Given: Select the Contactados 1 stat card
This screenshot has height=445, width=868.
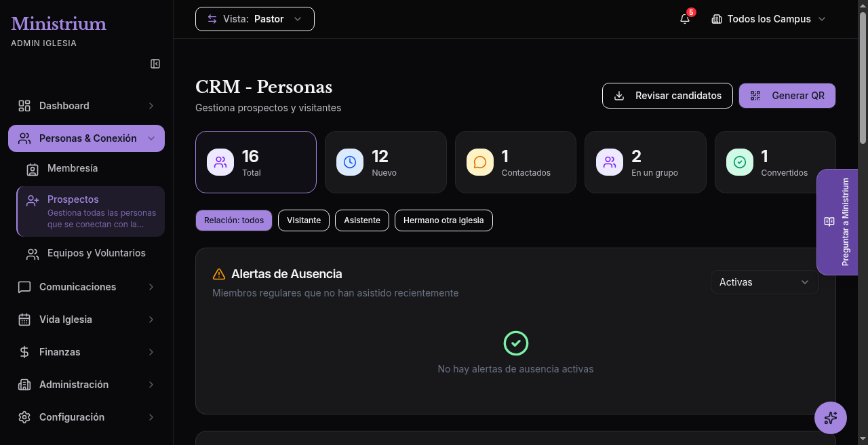Looking at the screenshot, I should coord(515,162).
